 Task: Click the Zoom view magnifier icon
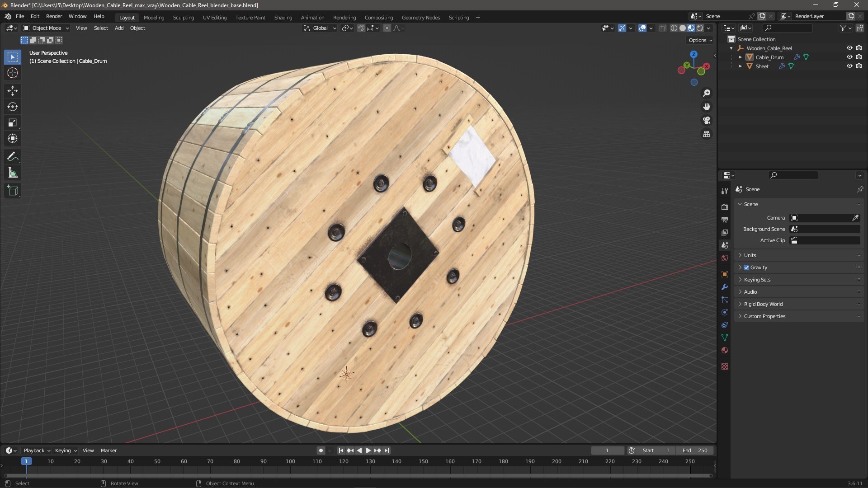pyautogui.click(x=707, y=93)
